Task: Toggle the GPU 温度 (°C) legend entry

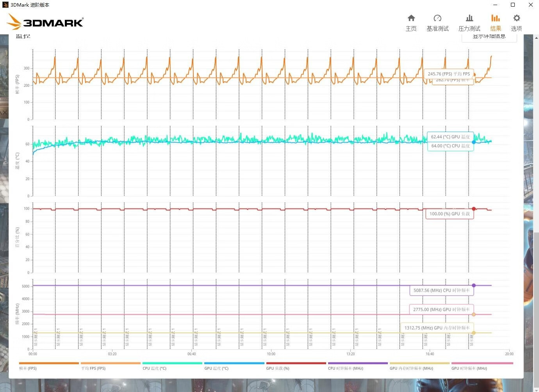Action: 216,368
